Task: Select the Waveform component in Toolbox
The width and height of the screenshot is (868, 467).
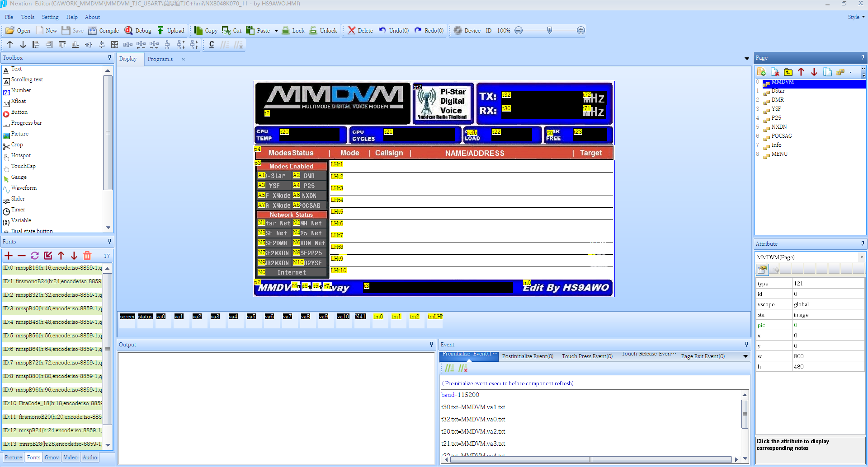Action: 24,188
